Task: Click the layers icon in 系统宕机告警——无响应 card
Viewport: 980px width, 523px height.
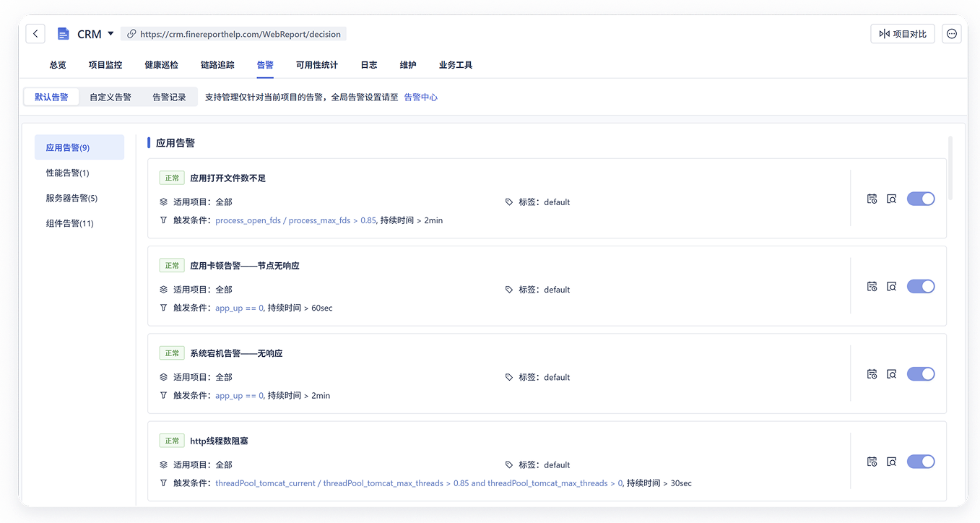Action: click(x=163, y=377)
